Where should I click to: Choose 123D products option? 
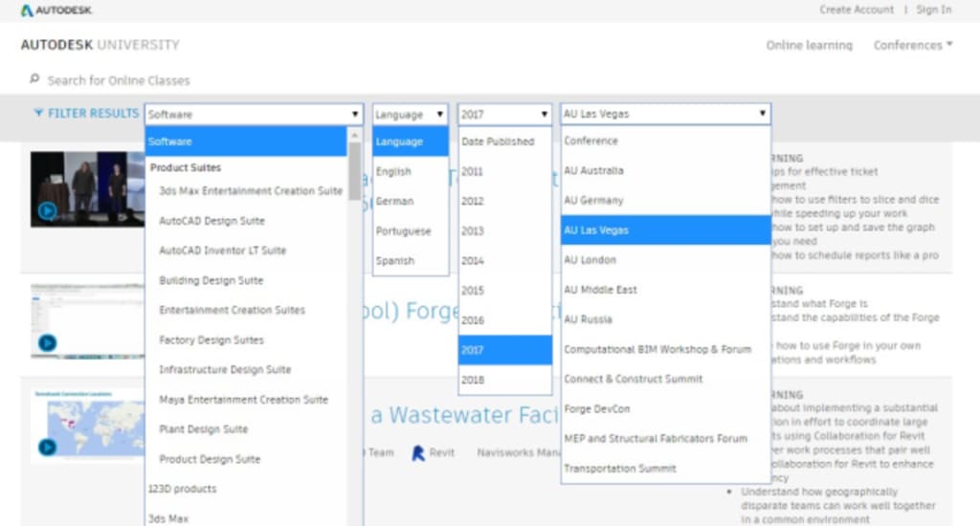(182, 489)
